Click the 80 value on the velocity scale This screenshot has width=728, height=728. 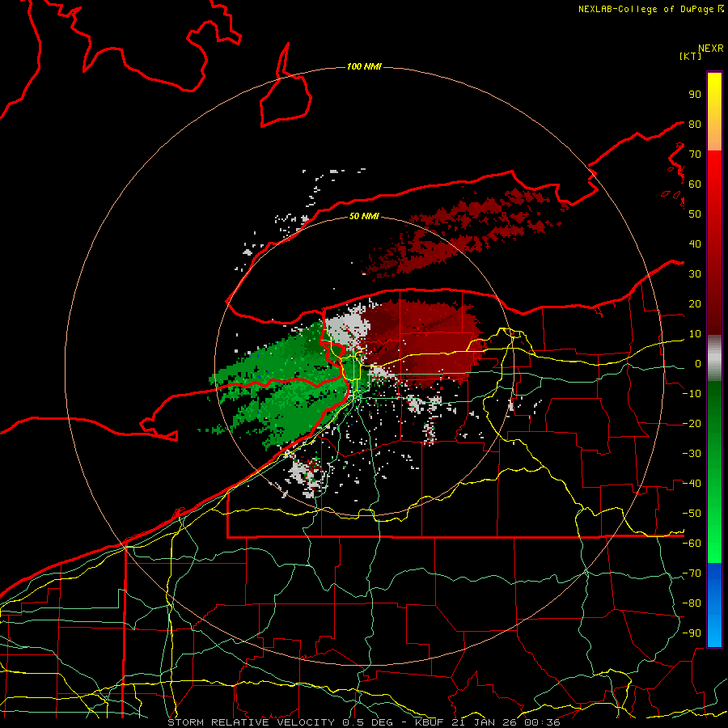point(695,125)
